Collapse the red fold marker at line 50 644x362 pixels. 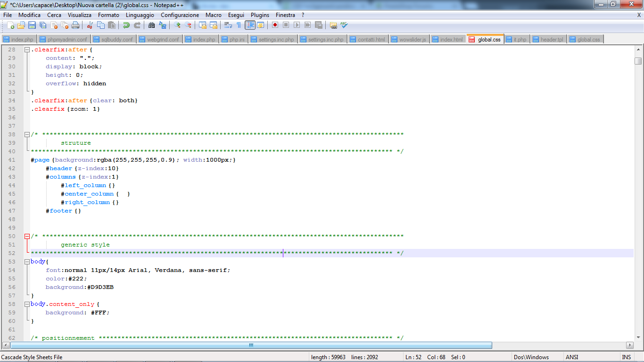pos(27,236)
